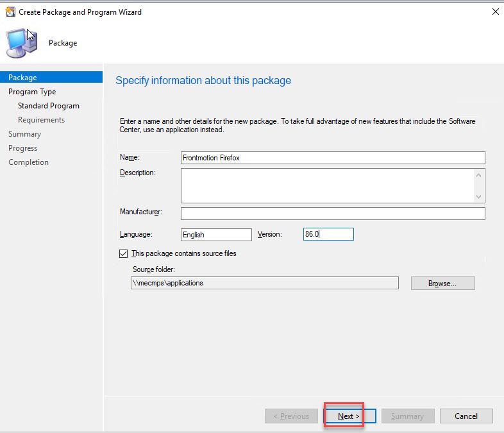
Task: Close the Create Package wizard window
Action: 494,12
